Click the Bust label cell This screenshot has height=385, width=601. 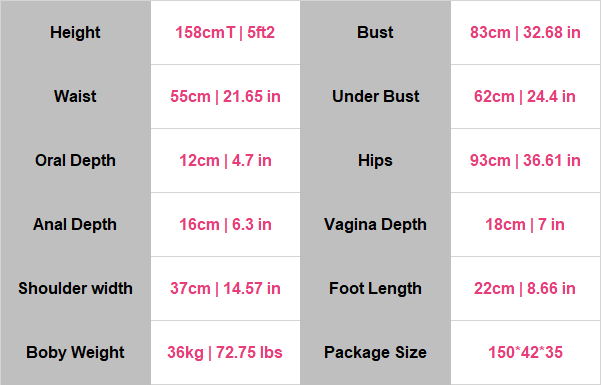375,33
